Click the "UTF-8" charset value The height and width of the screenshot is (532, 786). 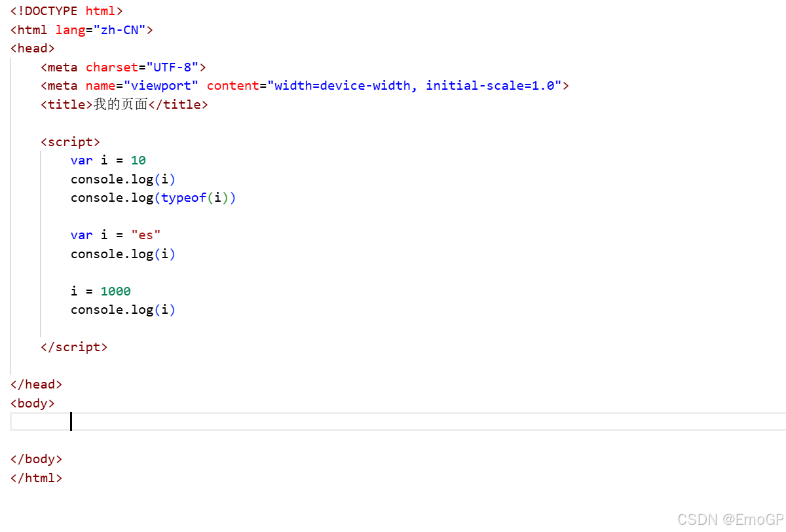coord(172,67)
